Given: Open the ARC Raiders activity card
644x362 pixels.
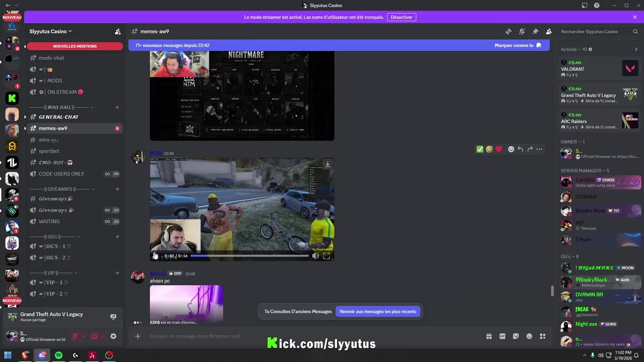Looking at the screenshot, I should (600, 120).
